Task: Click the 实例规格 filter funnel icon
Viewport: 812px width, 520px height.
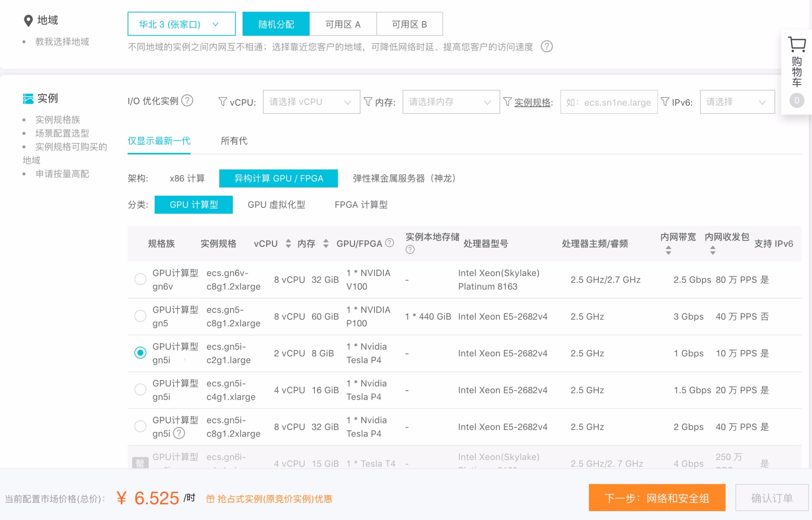Action: pos(507,102)
